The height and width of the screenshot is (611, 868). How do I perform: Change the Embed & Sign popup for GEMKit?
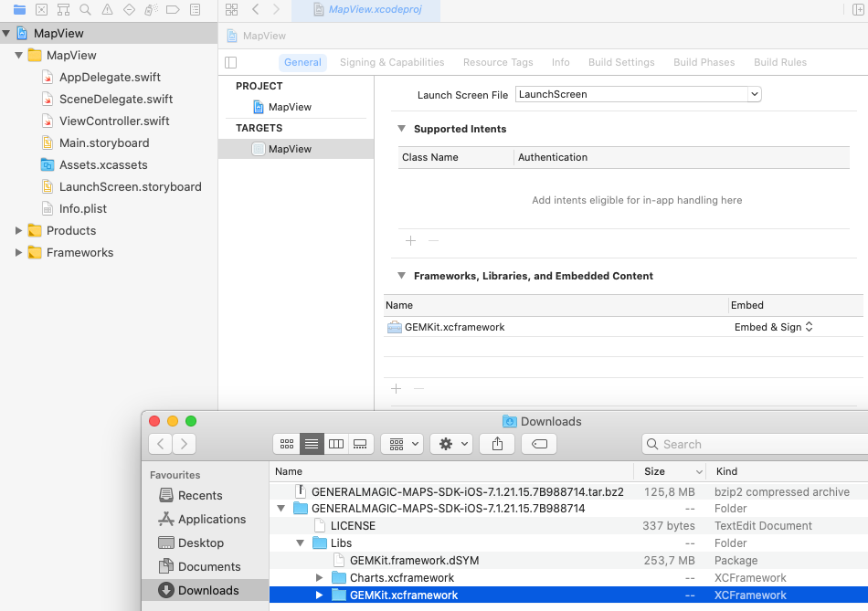[773, 327]
